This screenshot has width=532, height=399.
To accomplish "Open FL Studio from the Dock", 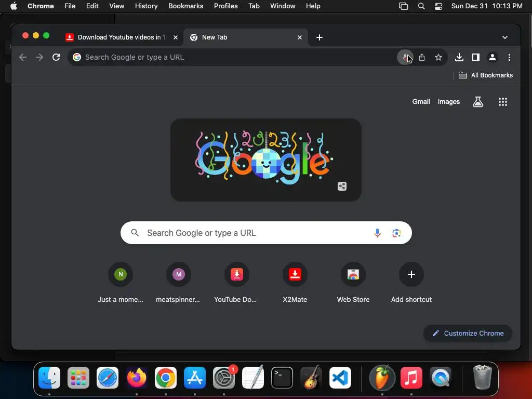I will [x=382, y=378].
